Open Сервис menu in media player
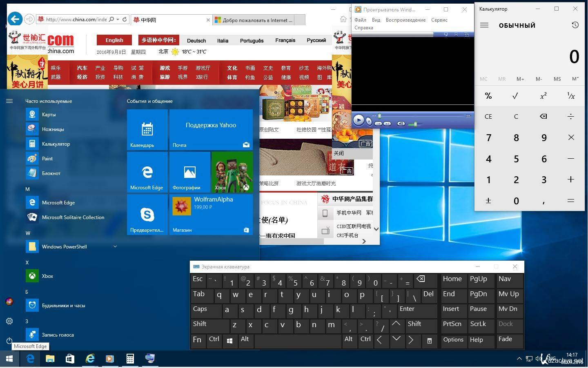Screen dimensions: 588x368 [439, 20]
